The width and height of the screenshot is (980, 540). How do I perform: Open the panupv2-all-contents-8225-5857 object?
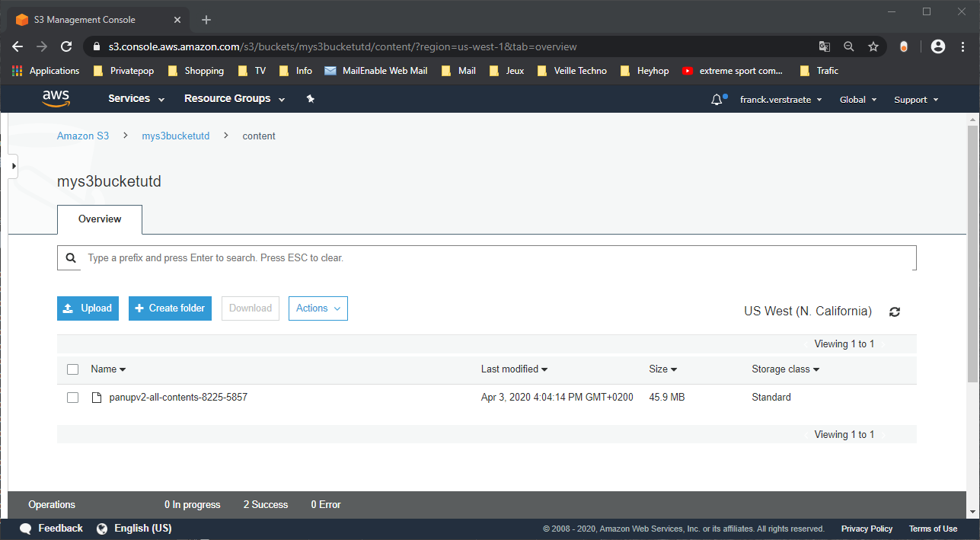click(x=178, y=398)
